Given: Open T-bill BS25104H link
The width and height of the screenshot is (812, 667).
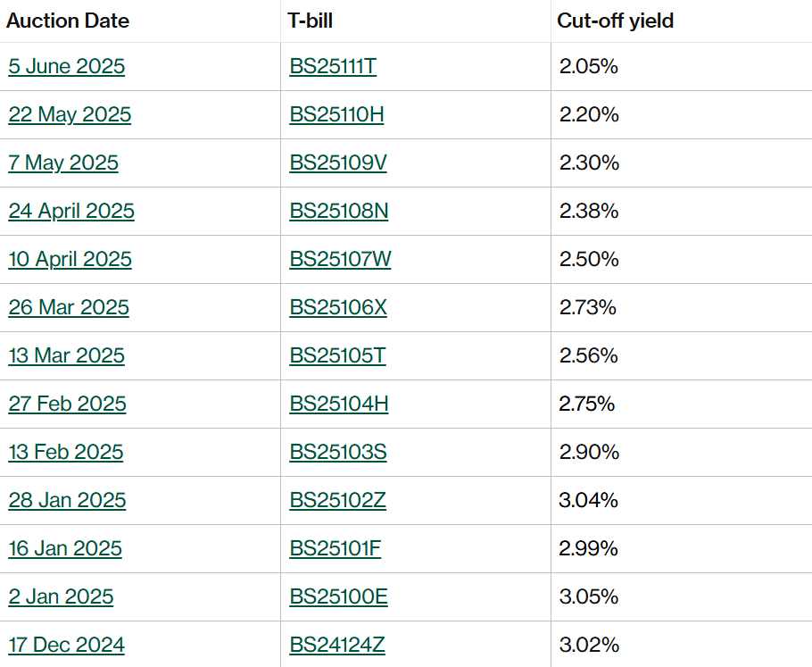Looking at the screenshot, I should coord(339,404).
